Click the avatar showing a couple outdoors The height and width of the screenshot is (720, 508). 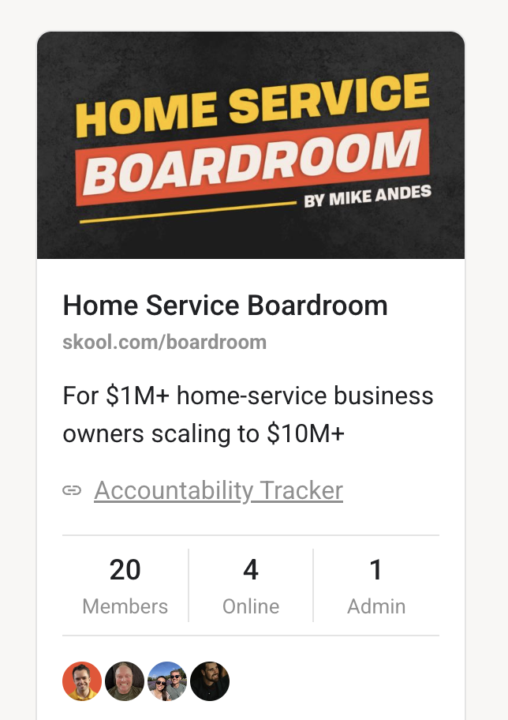pyautogui.click(x=167, y=681)
